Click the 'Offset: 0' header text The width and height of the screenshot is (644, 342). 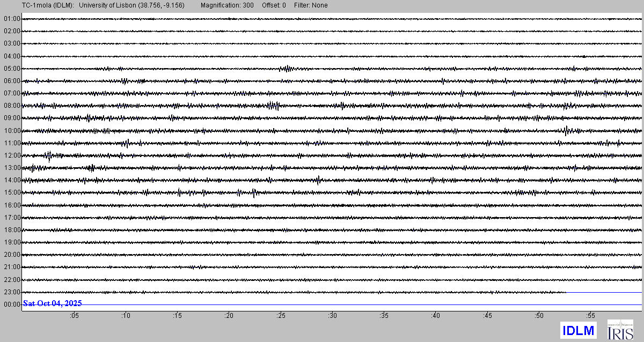click(x=274, y=5)
